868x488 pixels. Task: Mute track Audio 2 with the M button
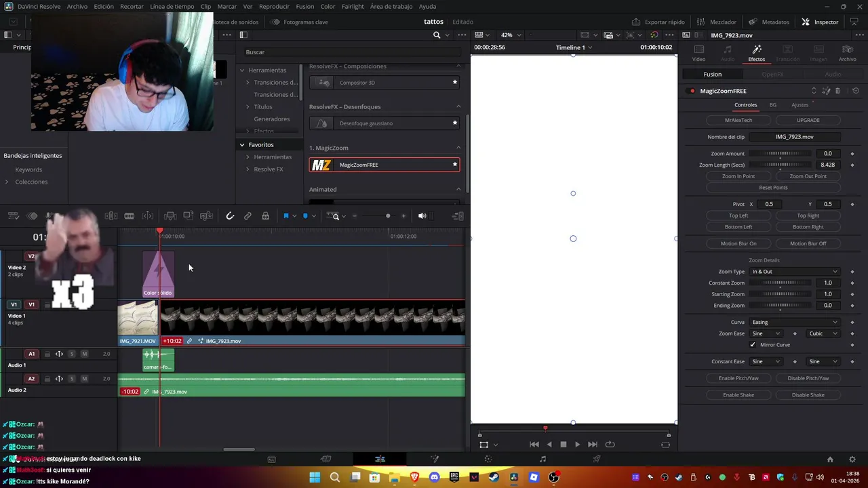coord(84,379)
